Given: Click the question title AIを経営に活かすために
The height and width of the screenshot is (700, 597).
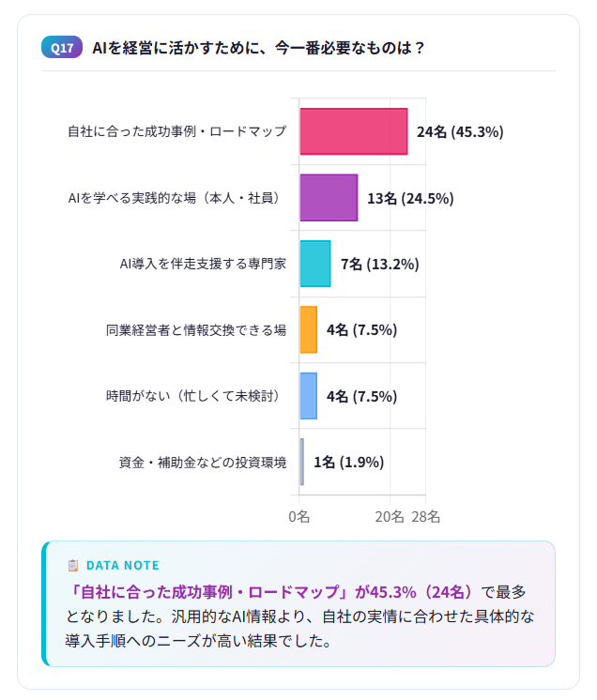Looking at the screenshot, I should 258,48.
